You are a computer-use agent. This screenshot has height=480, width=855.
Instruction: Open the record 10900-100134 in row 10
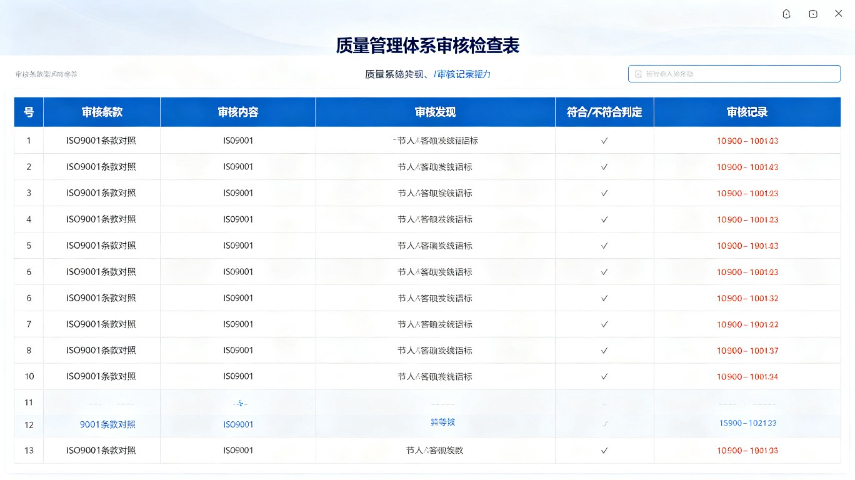(x=747, y=376)
